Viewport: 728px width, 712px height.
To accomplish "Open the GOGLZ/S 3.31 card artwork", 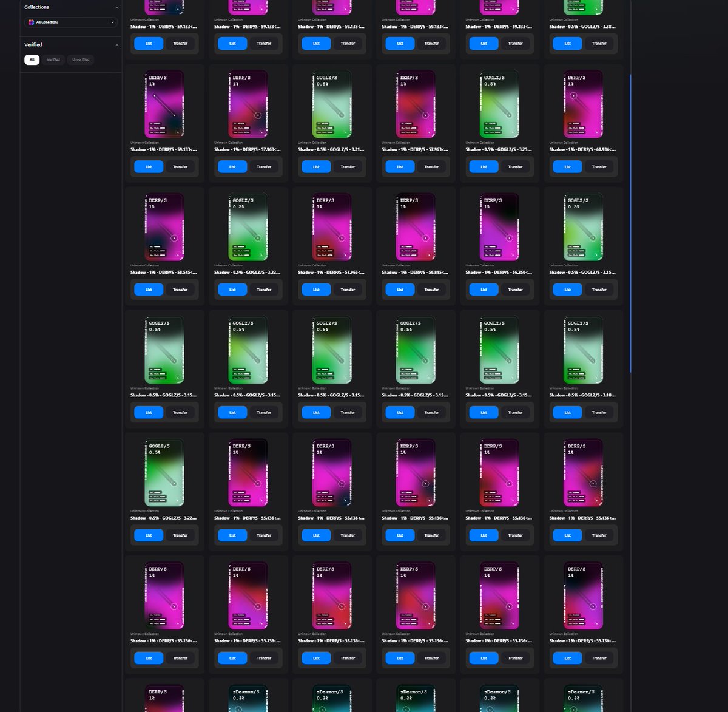I will 332,104.
